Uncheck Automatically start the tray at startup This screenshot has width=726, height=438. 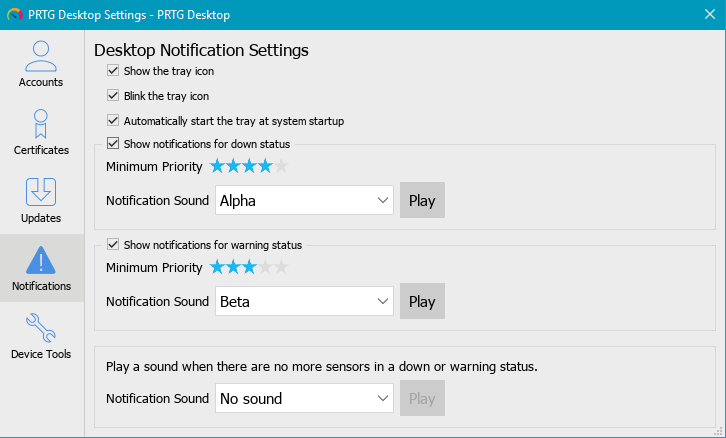click(113, 120)
